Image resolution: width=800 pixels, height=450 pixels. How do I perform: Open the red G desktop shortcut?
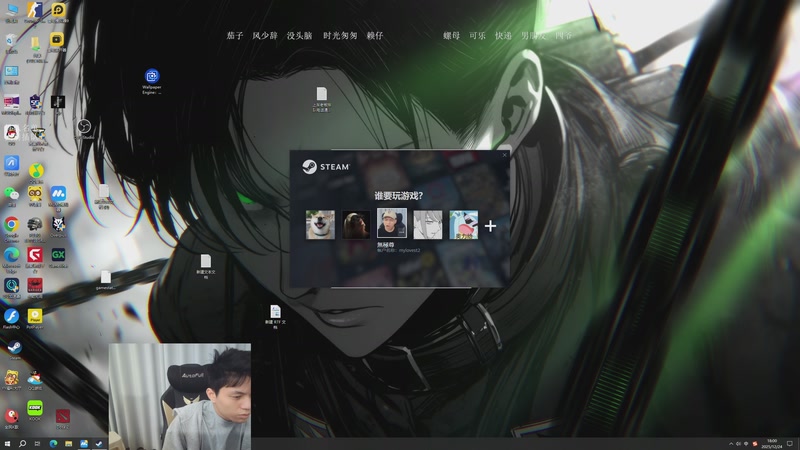[35, 259]
